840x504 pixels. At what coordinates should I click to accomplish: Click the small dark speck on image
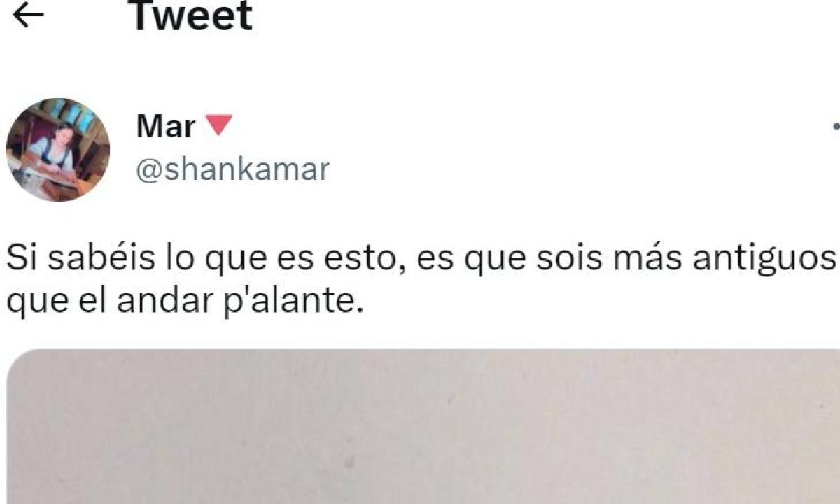[349, 462]
